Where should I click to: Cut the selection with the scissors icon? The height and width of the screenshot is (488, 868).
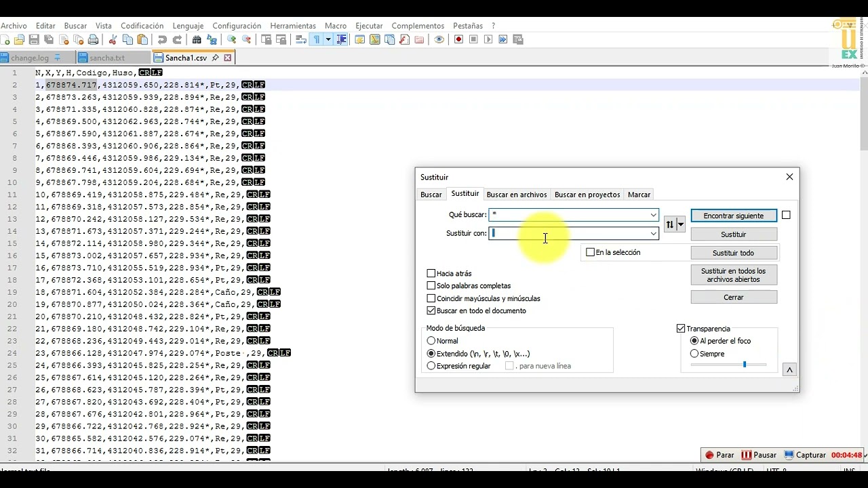pyautogui.click(x=113, y=39)
